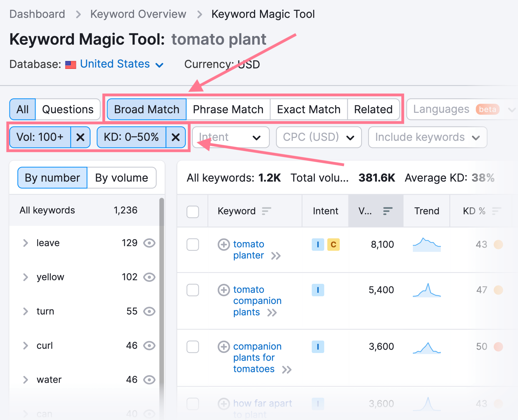Open the tomato planter keyword link

pos(248,250)
